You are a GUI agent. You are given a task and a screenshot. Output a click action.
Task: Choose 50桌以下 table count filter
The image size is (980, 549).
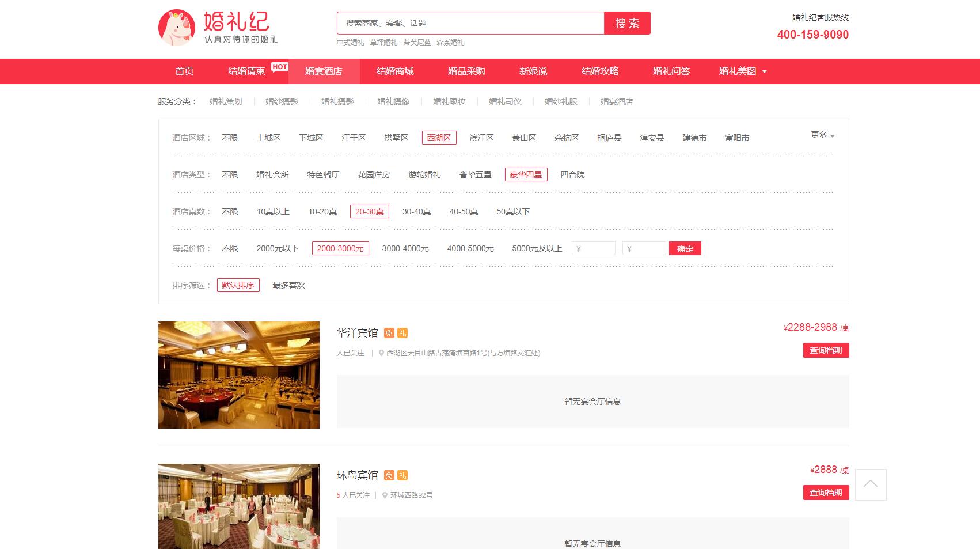pos(513,211)
